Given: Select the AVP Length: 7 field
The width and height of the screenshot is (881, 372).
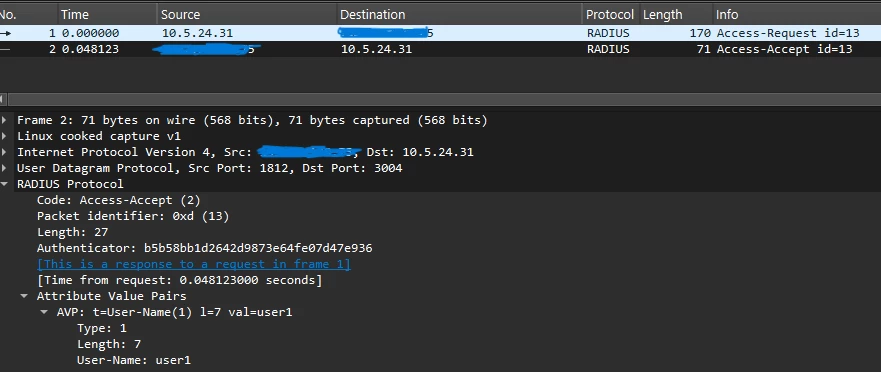Looking at the screenshot, I should click(109, 344).
